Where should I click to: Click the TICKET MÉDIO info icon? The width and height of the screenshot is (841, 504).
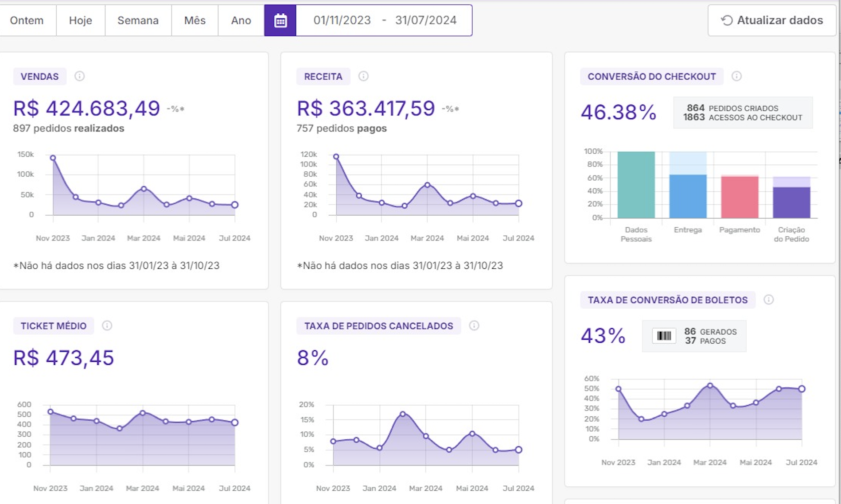[x=106, y=326]
